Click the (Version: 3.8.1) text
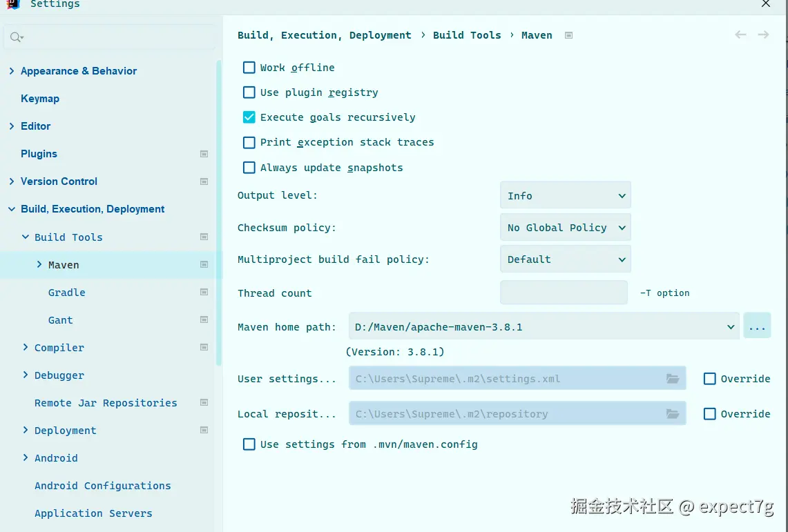The height and width of the screenshot is (532, 788). [395, 352]
